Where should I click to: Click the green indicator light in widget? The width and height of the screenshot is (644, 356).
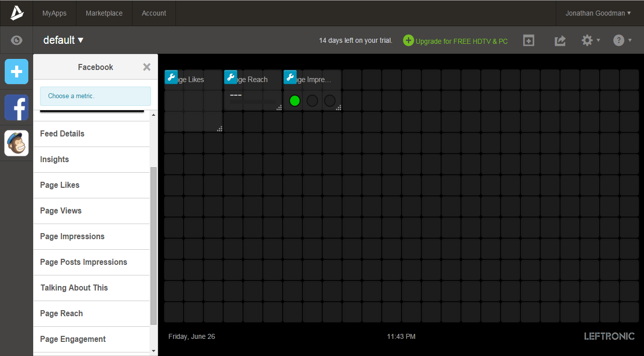295,101
